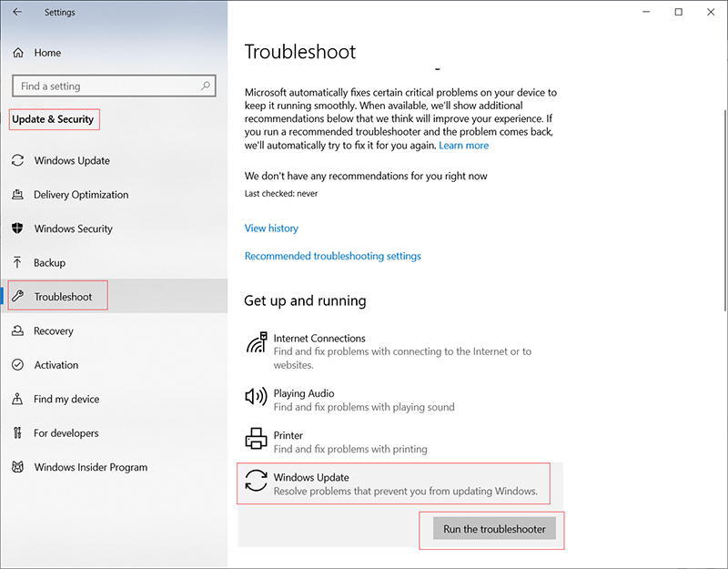Click the Windows Security shield icon

pos(17,229)
